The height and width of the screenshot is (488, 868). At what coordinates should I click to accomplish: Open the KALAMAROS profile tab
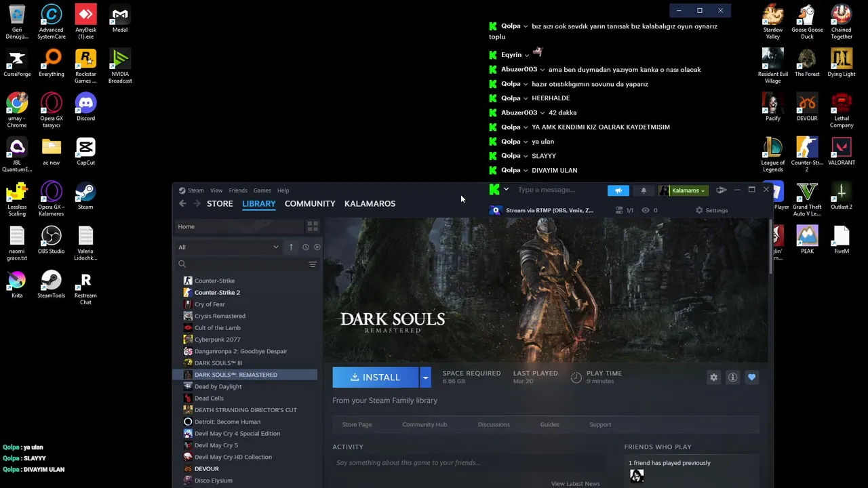tap(370, 203)
